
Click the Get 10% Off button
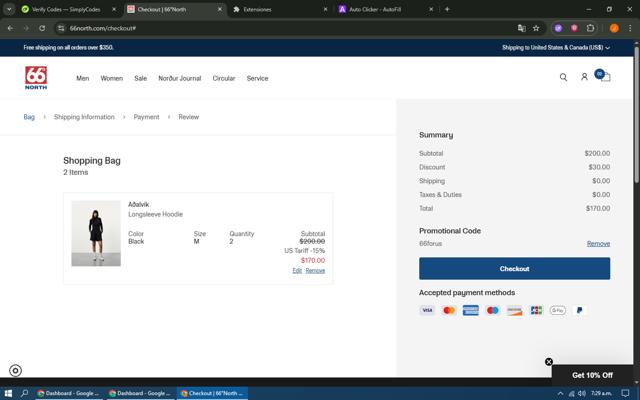(x=592, y=375)
